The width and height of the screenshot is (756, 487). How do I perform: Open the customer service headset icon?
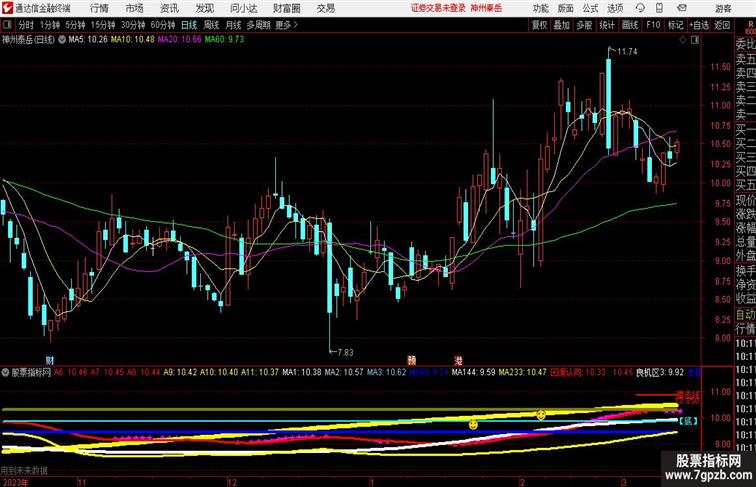640,8
